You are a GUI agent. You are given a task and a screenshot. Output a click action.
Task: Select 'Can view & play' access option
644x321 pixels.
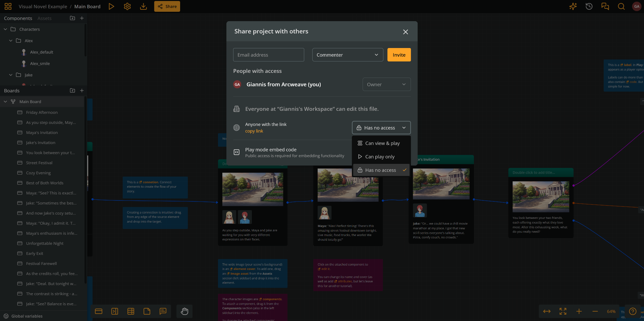pyautogui.click(x=382, y=143)
